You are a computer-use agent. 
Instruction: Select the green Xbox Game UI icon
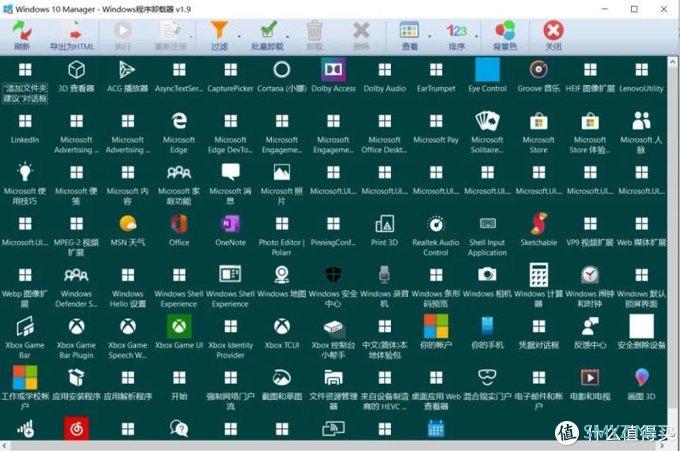click(x=179, y=326)
